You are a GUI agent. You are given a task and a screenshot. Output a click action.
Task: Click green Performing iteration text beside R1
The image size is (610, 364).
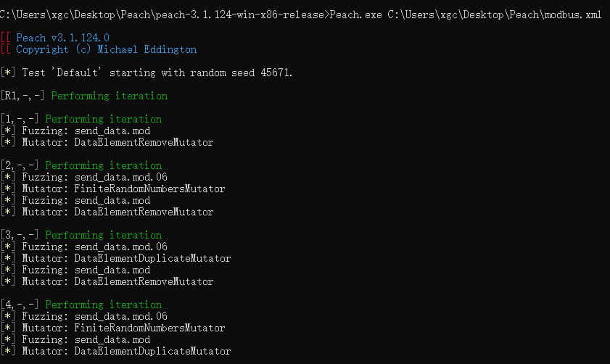tap(109, 96)
